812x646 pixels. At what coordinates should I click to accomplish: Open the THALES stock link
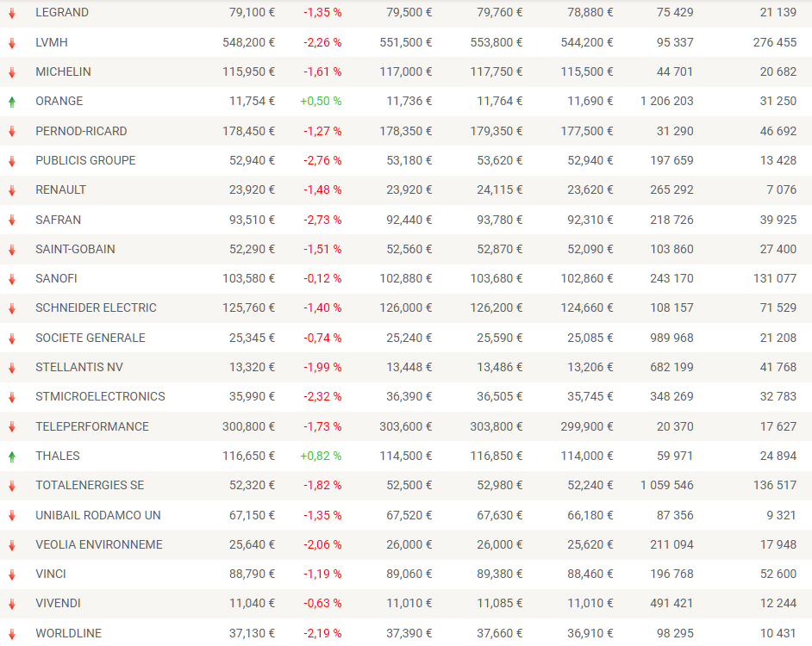(x=58, y=456)
